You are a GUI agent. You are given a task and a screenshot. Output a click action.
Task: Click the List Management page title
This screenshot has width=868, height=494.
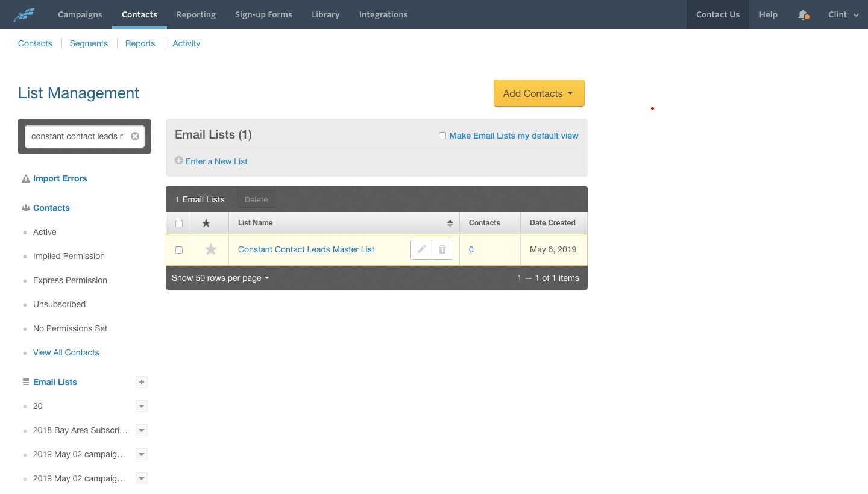click(x=78, y=93)
